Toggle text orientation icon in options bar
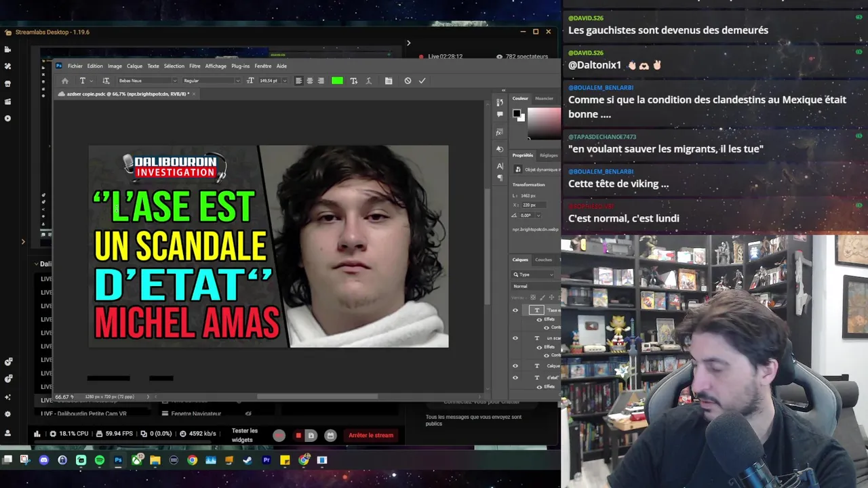The width and height of the screenshot is (868, 488). pos(106,81)
